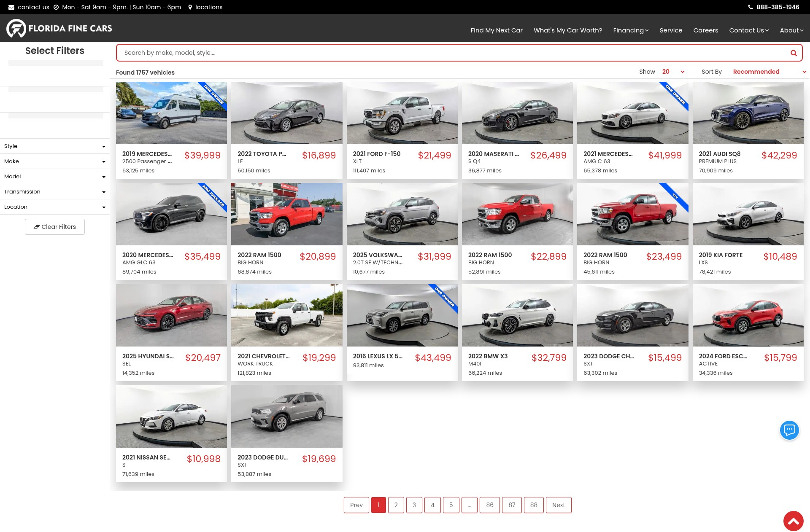The height and width of the screenshot is (532, 810).
Task: Expand the Style filter
Action: point(55,146)
